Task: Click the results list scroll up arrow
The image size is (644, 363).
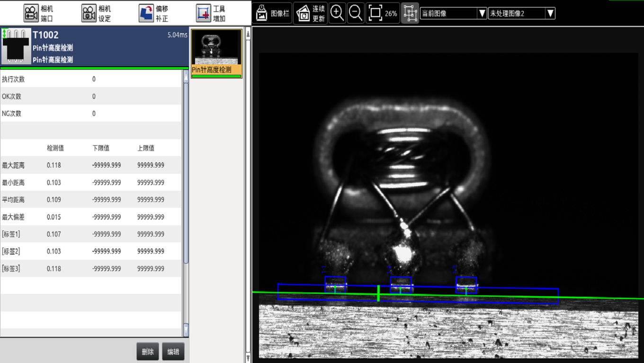Action: pos(186,76)
